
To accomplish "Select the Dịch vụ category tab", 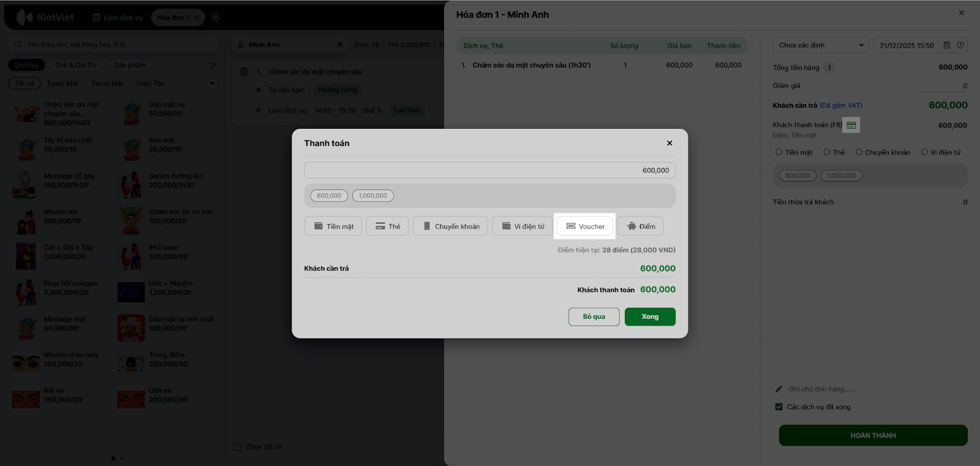I will (x=26, y=65).
